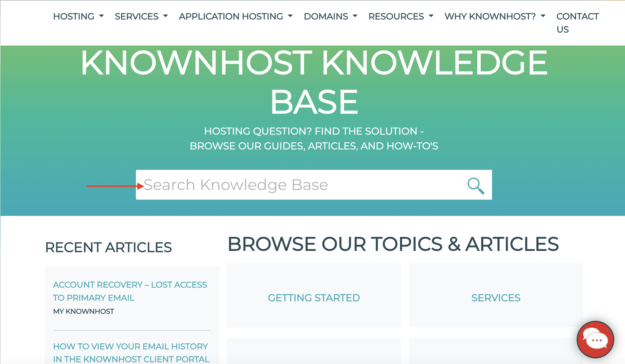Open the live chat bubble
The height and width of the screenshot is (364, 625).
click(x=595, y=339)
